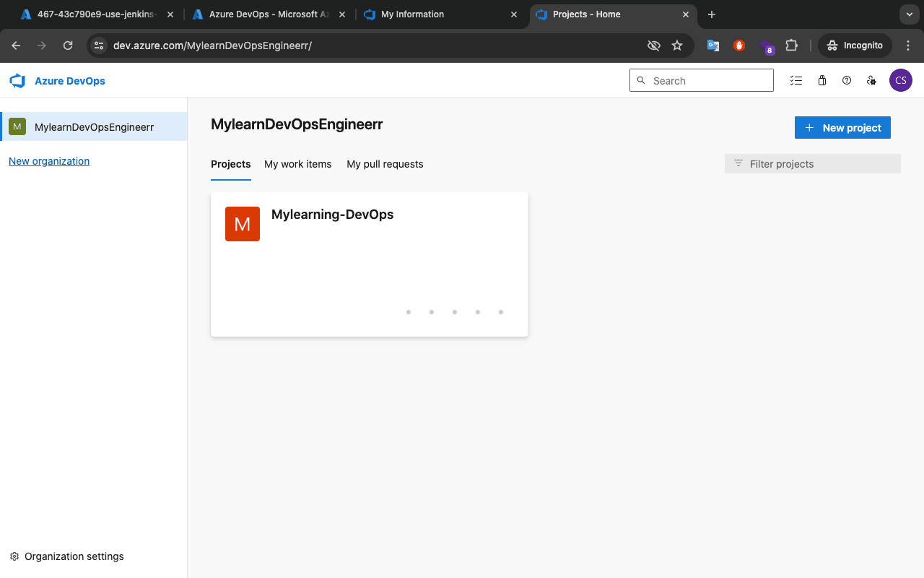Open the Google Translate extension icon

tap(713, 46)
